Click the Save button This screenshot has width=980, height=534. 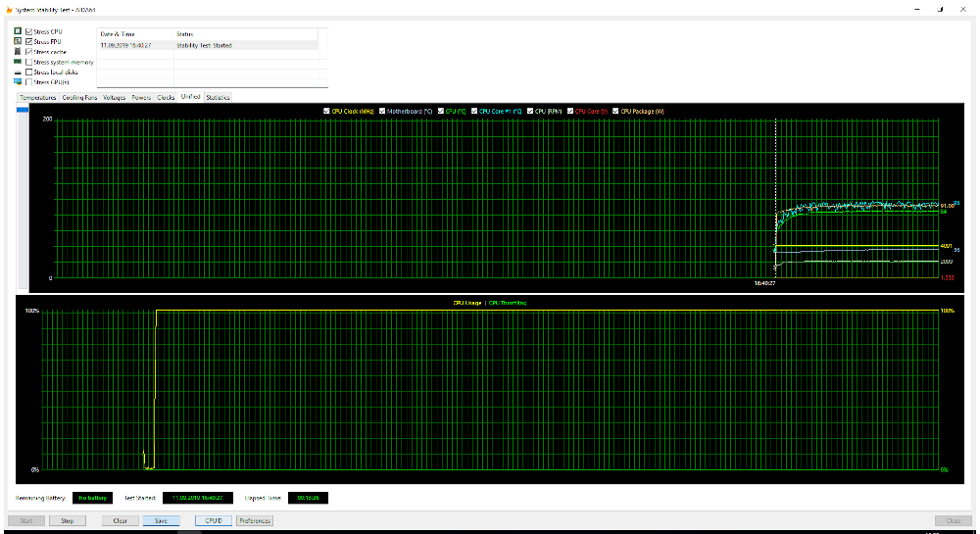point(161,520)
